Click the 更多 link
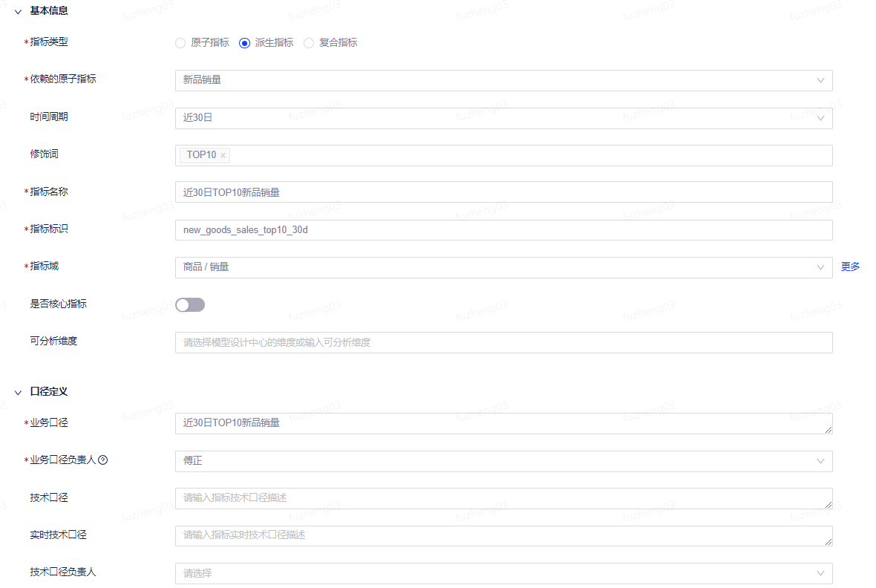876x588 pixels. [850, 267]
